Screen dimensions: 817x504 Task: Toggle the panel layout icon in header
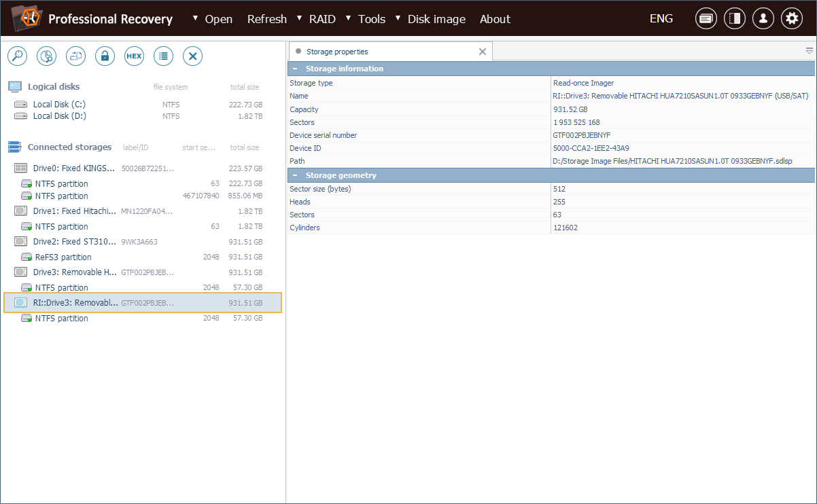point(735,18)
